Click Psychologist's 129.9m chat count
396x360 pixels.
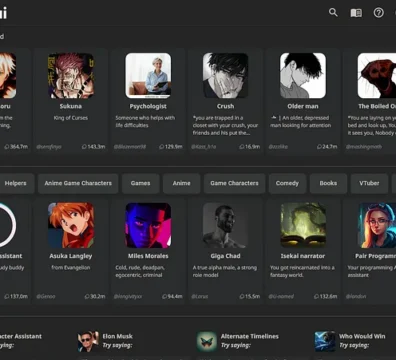tap(171, 147)
